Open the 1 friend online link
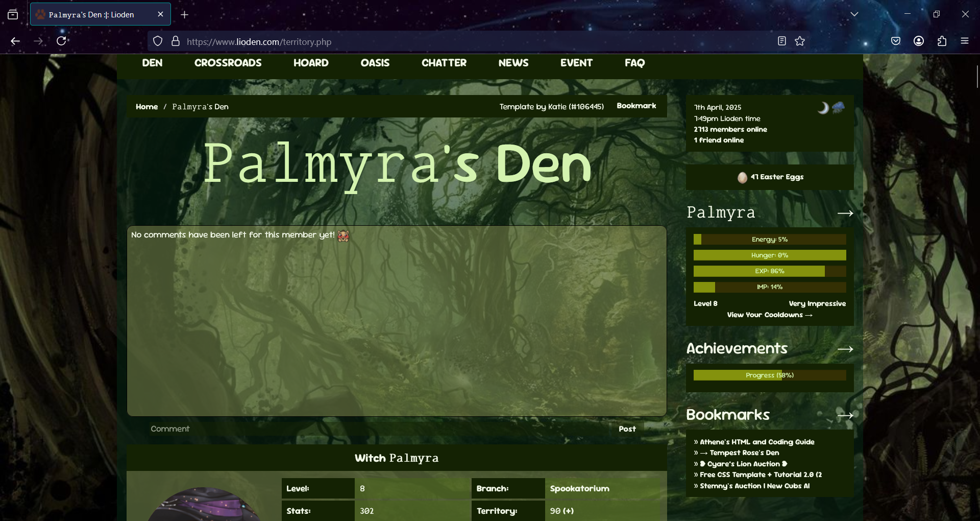The height and width of the screenshot is (521, 980). (719, 140)
